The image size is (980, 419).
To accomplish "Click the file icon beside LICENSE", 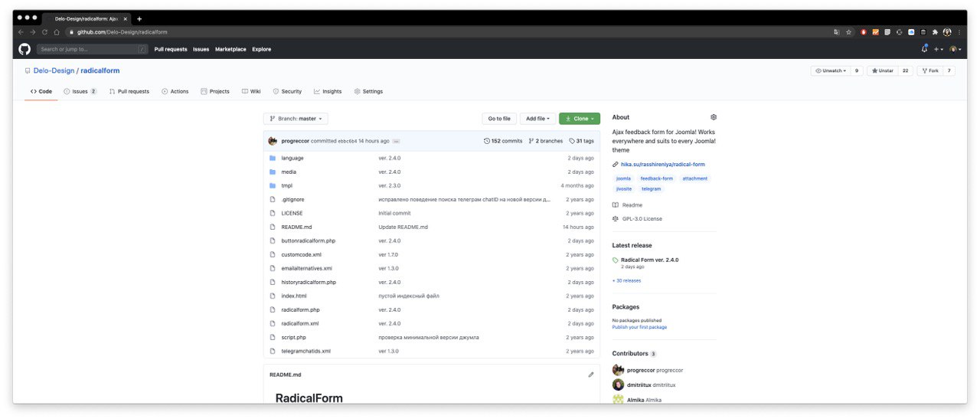I will (x=272, y=213).
